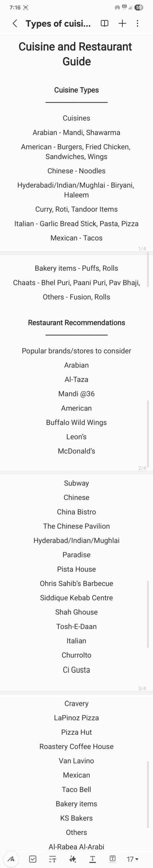
Task: Tap the battery indicator in status bar
Action: 139,7
